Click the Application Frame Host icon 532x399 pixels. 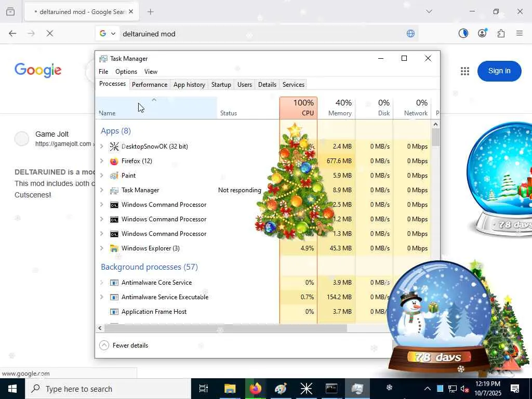[114, 312]
